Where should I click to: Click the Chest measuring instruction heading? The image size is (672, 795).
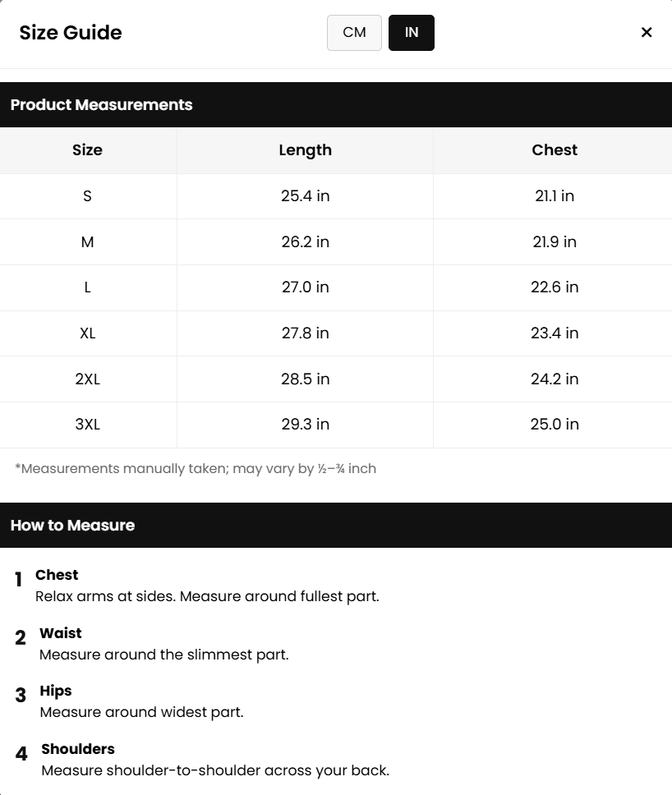57,575
